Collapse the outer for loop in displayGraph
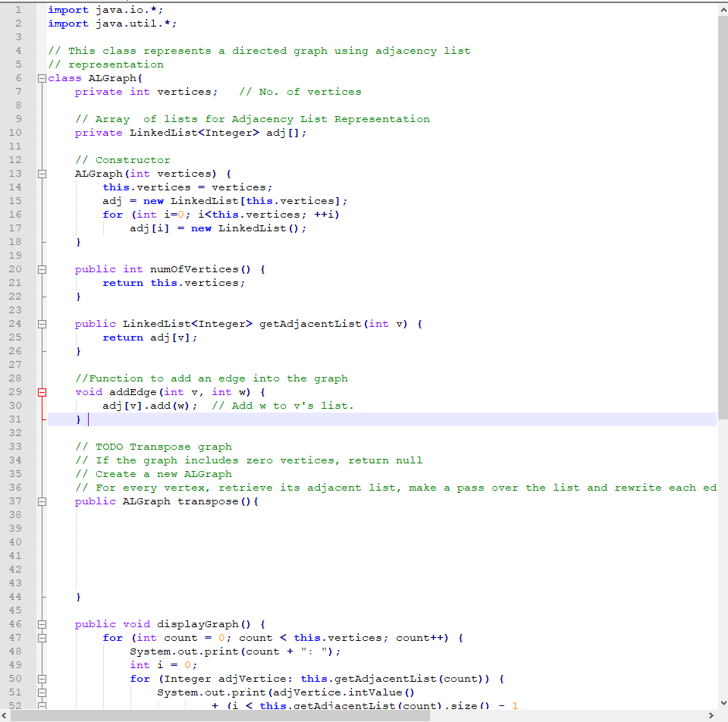Image resolution: width=728 pixels, height=722 pixels. tap(42, 637)
